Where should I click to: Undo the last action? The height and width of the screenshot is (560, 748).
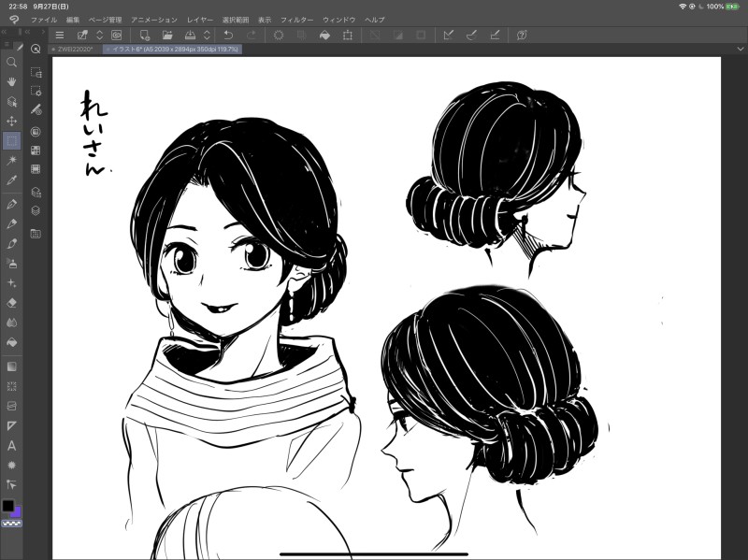(x=228, y=35)
